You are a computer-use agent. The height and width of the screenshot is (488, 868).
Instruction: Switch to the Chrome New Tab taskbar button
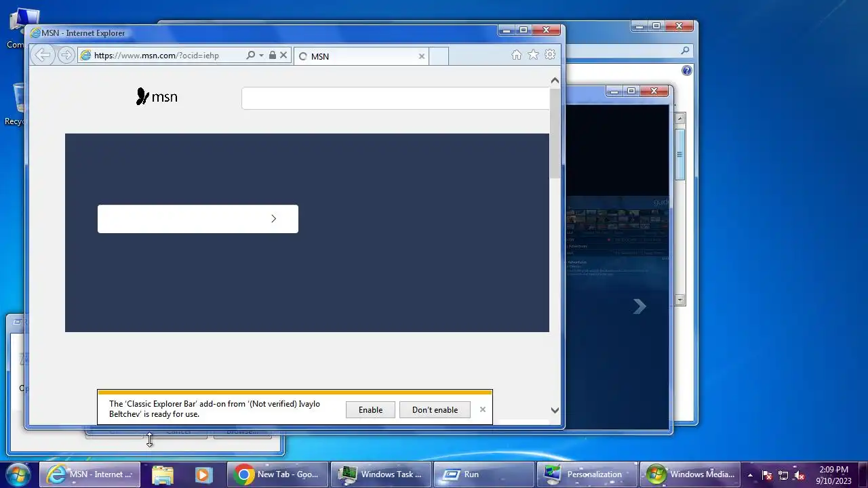click(278, 474)
